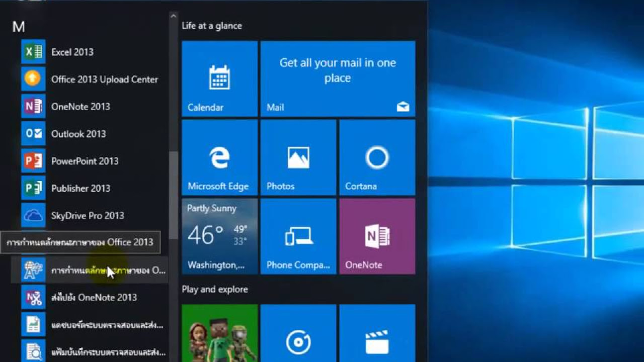644x362 pixels.
Task: Open the Movies & TV clapperboard tile
Action: coord(377,333)
